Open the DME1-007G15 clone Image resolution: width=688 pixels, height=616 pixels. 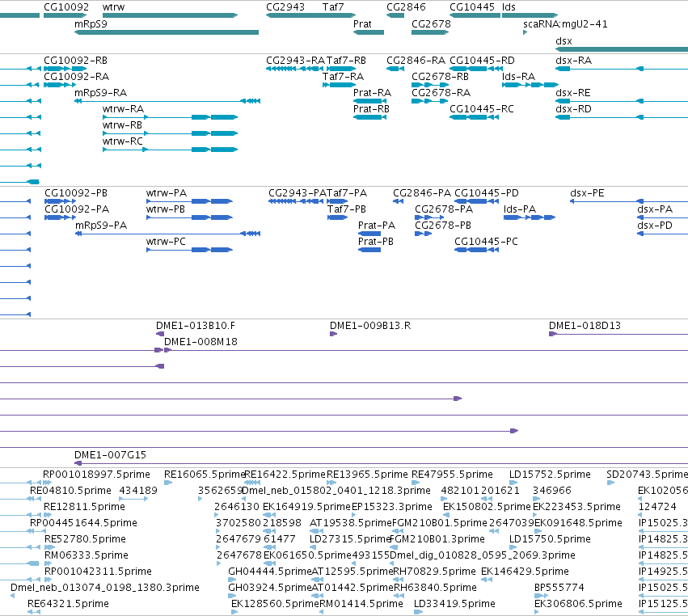click(x=381, y=463)
